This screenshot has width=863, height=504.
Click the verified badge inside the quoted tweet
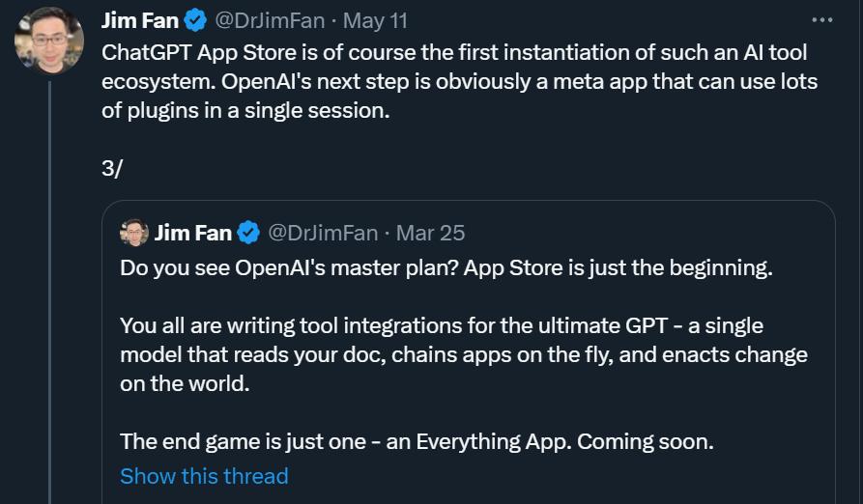click(x=248, y=233)
